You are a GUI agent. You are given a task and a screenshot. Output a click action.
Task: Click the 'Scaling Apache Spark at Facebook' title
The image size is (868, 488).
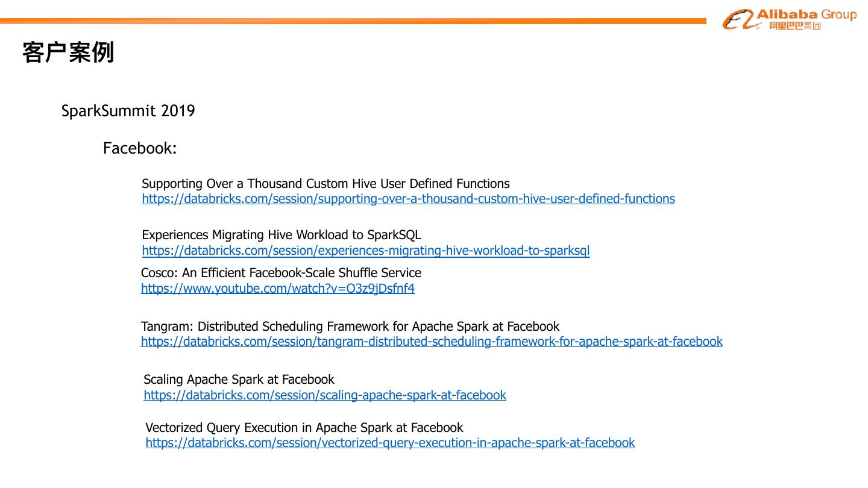click(x=239, y=380)
